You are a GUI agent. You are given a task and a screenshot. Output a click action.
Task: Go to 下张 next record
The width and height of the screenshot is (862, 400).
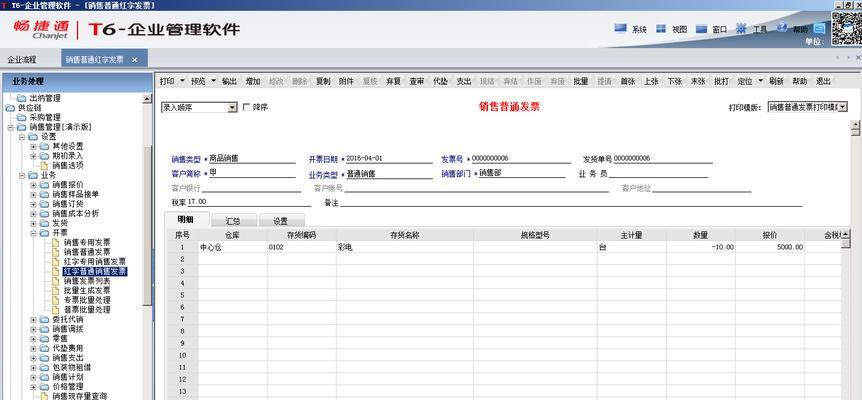click(x=675, y=81)
